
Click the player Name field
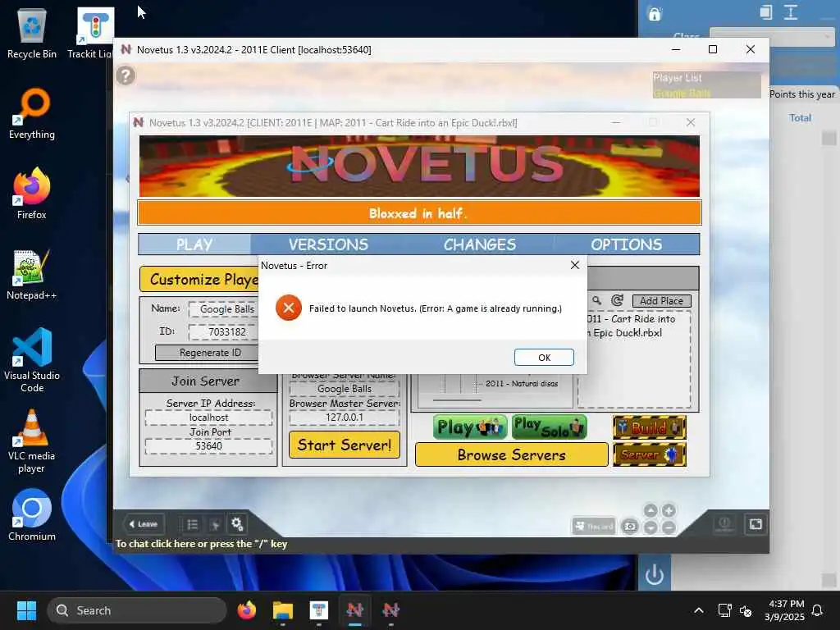[x=224, y=309]
